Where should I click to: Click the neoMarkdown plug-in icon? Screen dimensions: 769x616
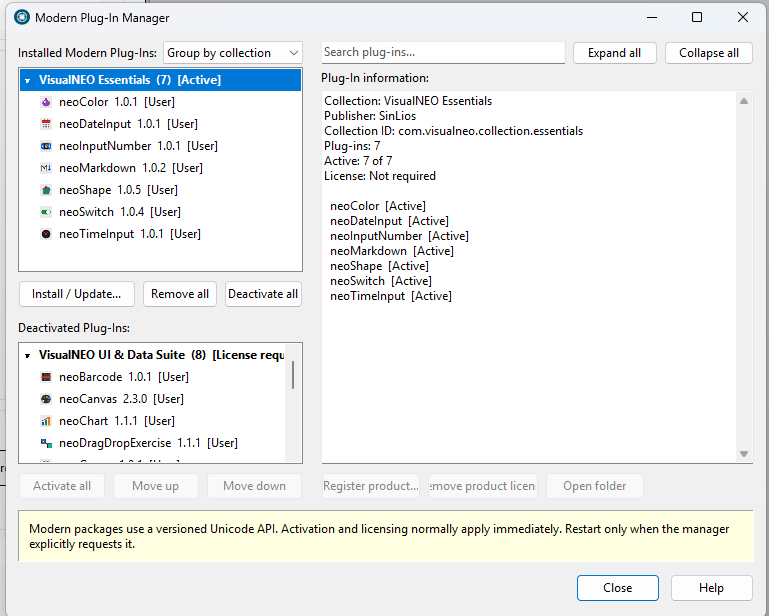(46, 168)
